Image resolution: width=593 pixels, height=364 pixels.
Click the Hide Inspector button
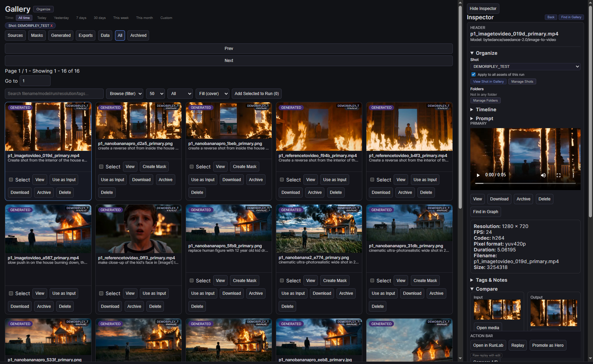click(483, 9)
